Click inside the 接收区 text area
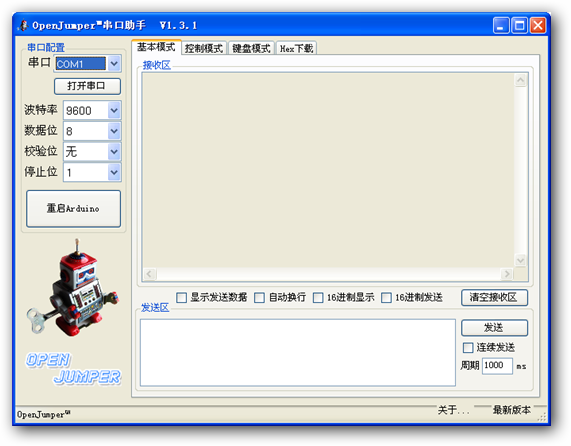The height and width of the screenshot is (446, 571). coord(328,170)
